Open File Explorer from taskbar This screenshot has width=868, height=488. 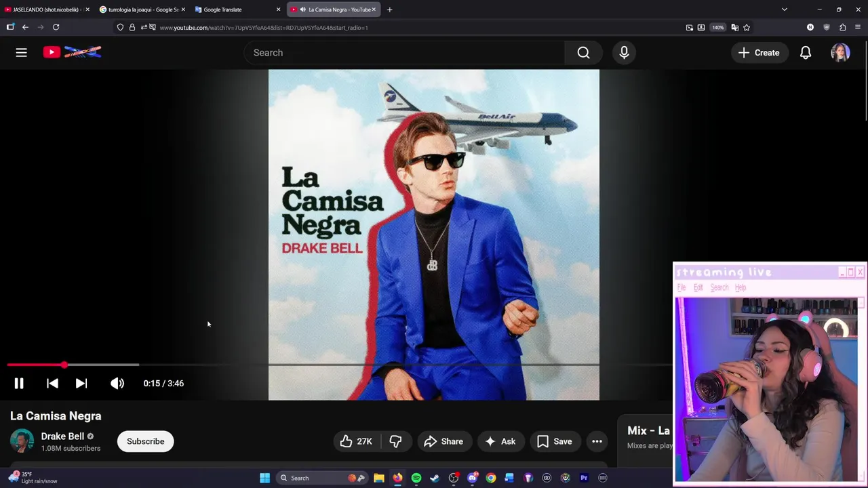379,478
